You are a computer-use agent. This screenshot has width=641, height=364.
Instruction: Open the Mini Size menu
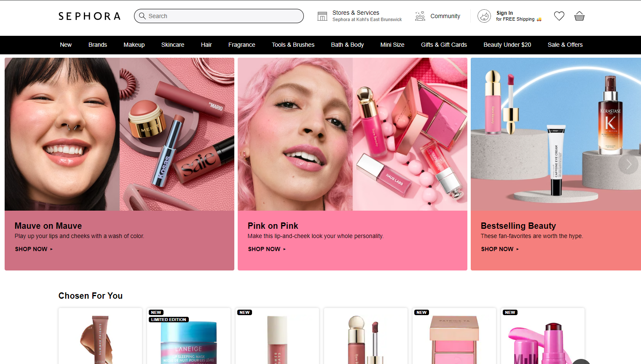(392, 45)
